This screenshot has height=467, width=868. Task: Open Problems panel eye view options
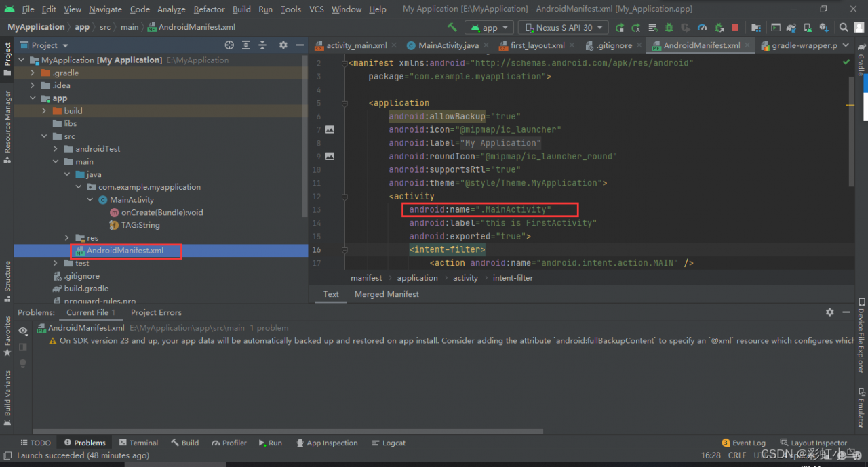[23, 331]
